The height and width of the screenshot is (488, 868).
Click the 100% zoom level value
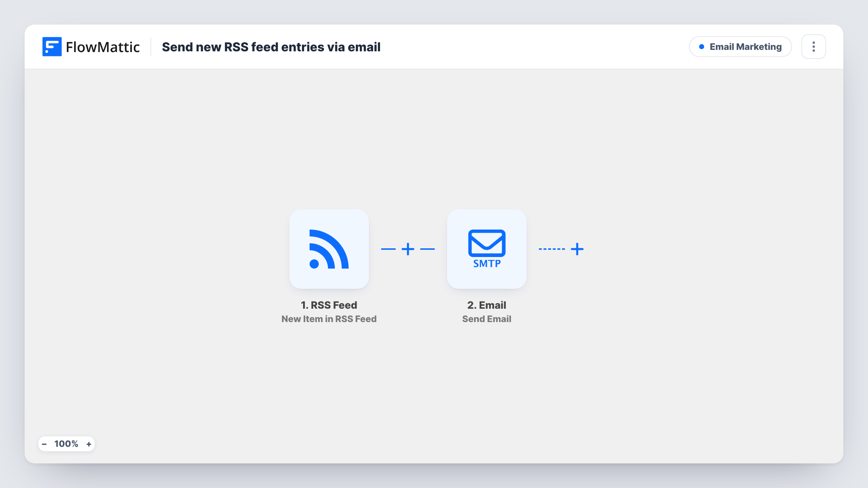click(66, 444)
